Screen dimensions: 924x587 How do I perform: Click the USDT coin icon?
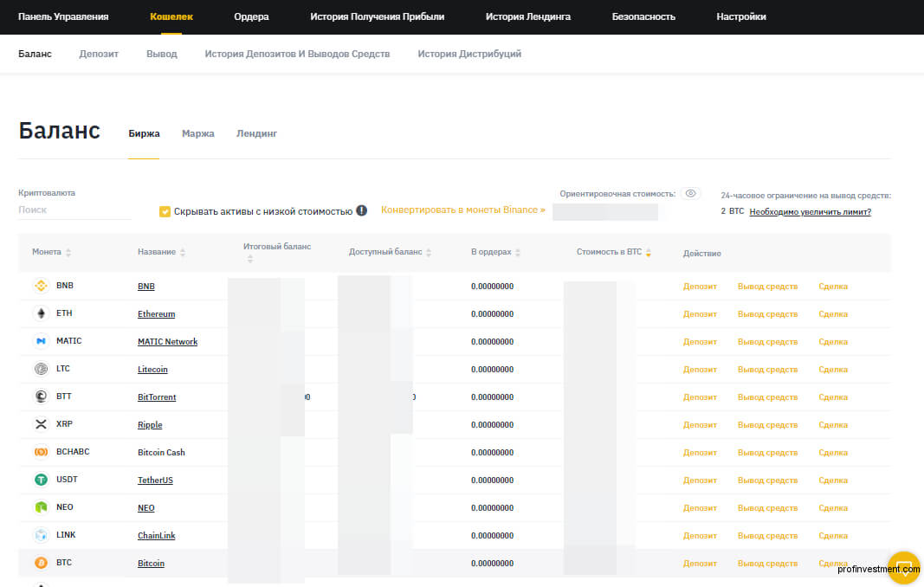[41, 480]
